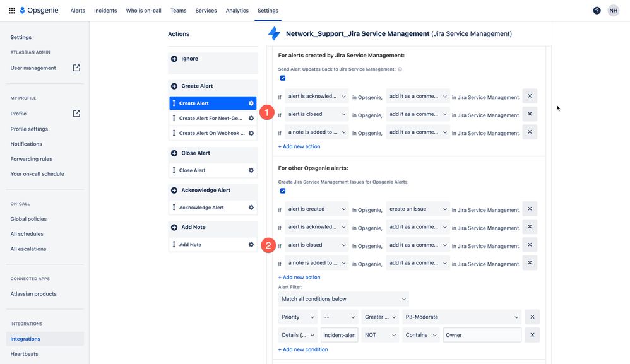Open gear settings on the Close Alert action row

pos(251,170)
